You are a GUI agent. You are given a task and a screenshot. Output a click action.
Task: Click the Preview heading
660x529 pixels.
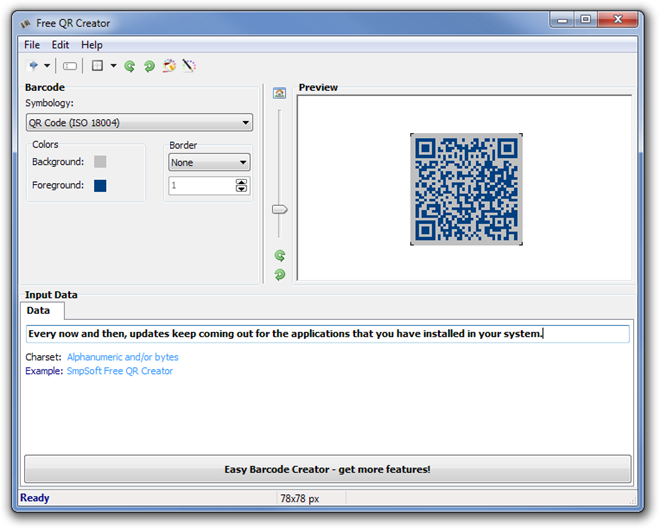(318, 88)
